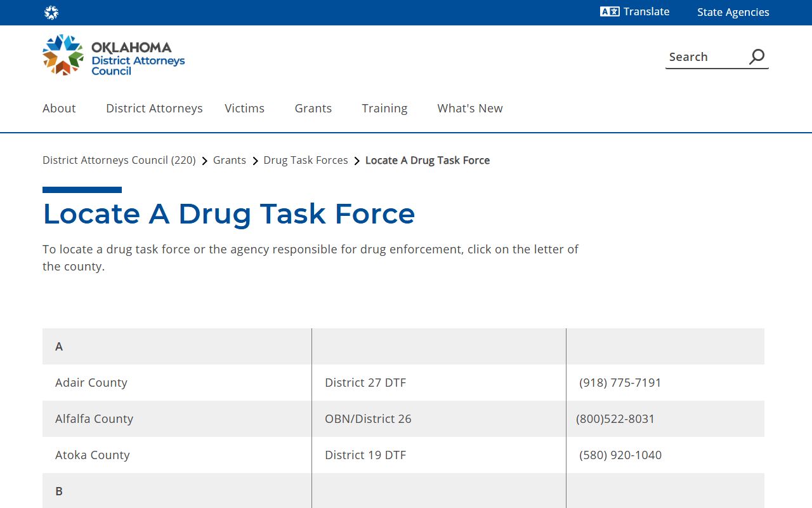The height and width of the screenshot is (508, 812).
Task: Click the Translate language icon
Action: click(610, 11)
